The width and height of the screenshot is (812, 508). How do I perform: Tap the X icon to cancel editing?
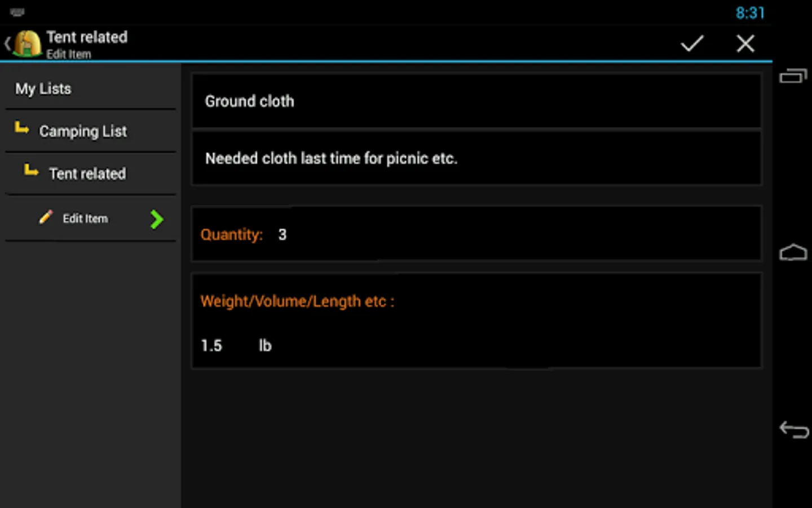pyautogui.click(x=745, y=43)
